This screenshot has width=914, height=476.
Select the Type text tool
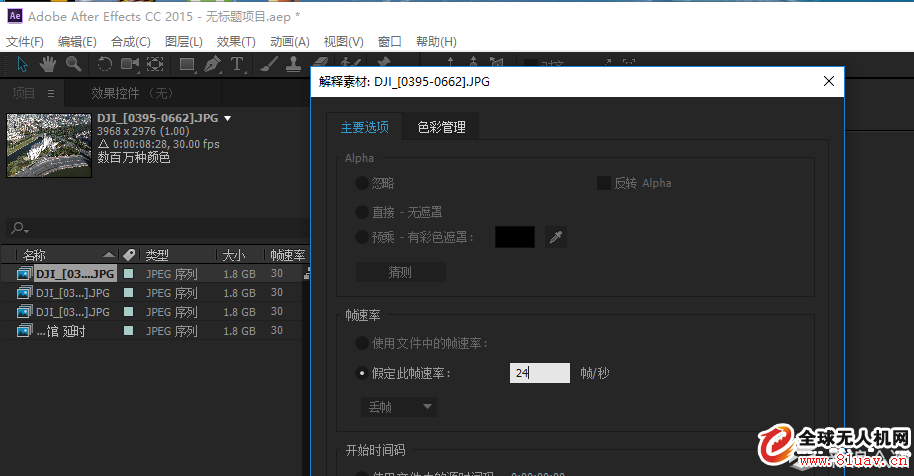click(x=237, y=64)
